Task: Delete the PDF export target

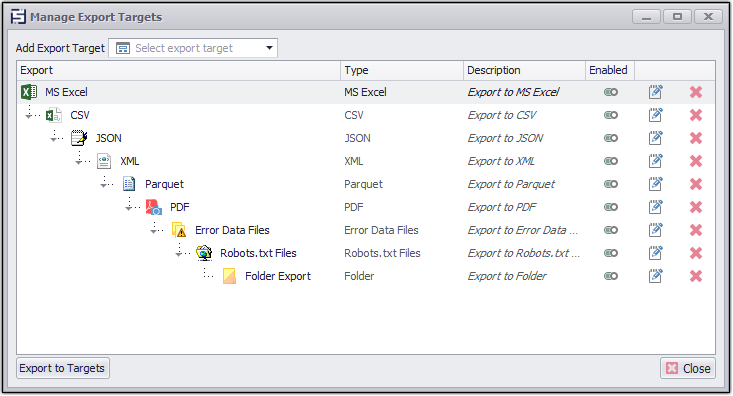Action: 696,207
